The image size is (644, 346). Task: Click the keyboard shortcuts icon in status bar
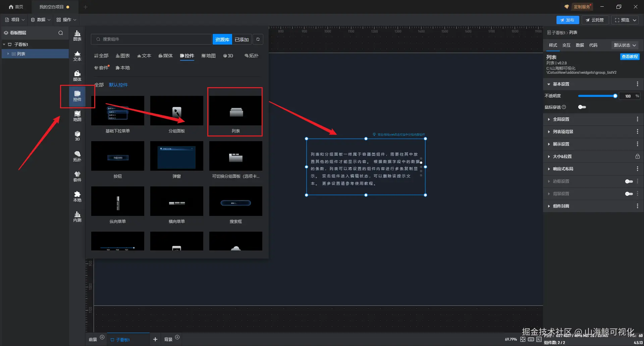tap(531, 339)
